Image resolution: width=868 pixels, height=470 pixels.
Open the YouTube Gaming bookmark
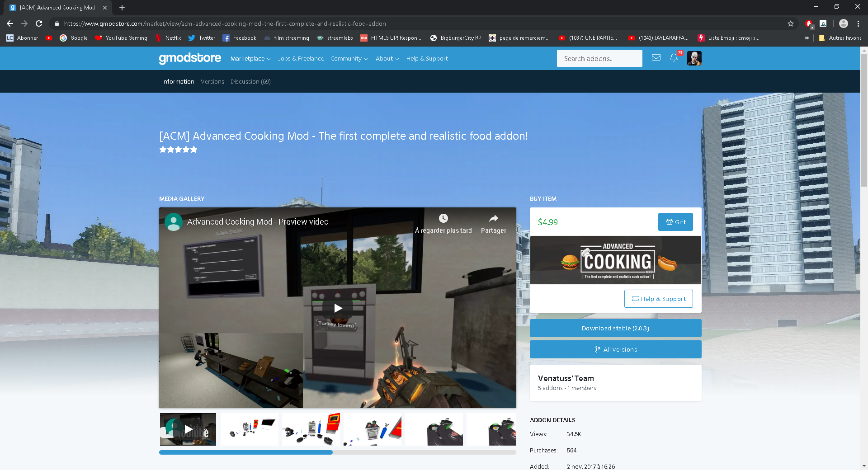[x=121, y=38]
